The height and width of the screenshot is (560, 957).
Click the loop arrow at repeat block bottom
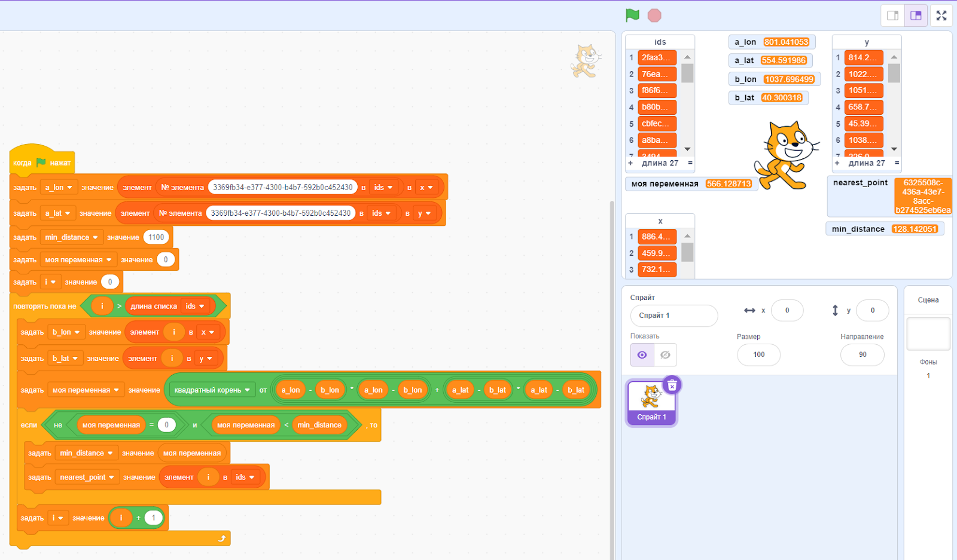point(222,538)
